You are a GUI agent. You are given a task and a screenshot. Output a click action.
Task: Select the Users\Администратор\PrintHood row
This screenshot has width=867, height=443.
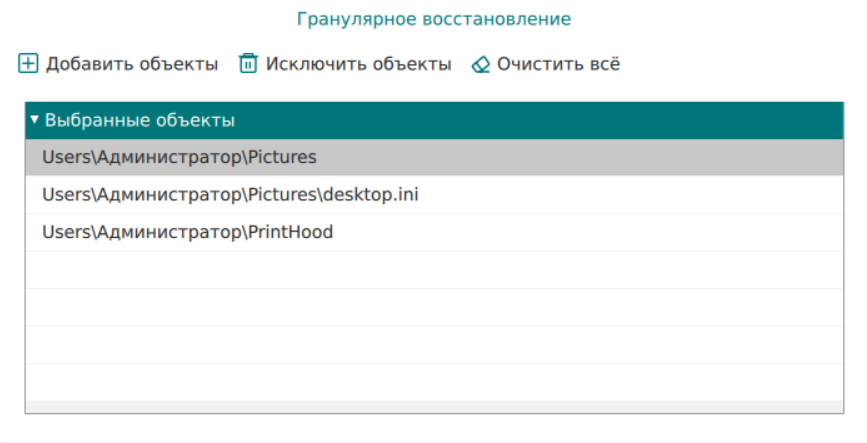click(187, 232)
